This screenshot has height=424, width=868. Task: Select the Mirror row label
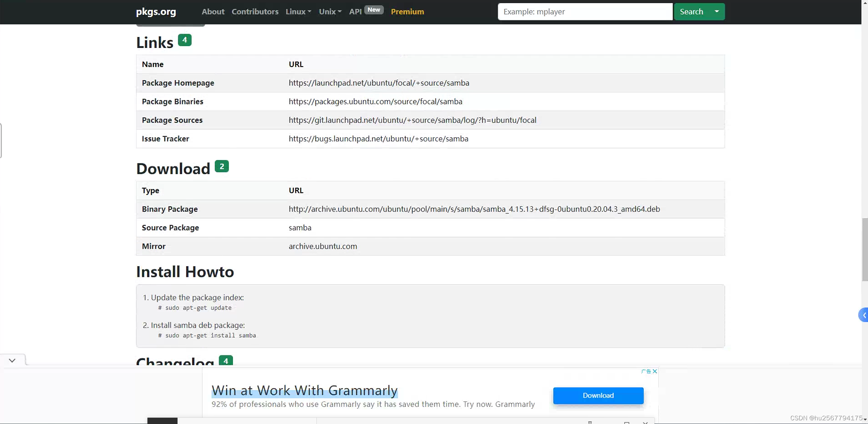[x=153, y=246]
